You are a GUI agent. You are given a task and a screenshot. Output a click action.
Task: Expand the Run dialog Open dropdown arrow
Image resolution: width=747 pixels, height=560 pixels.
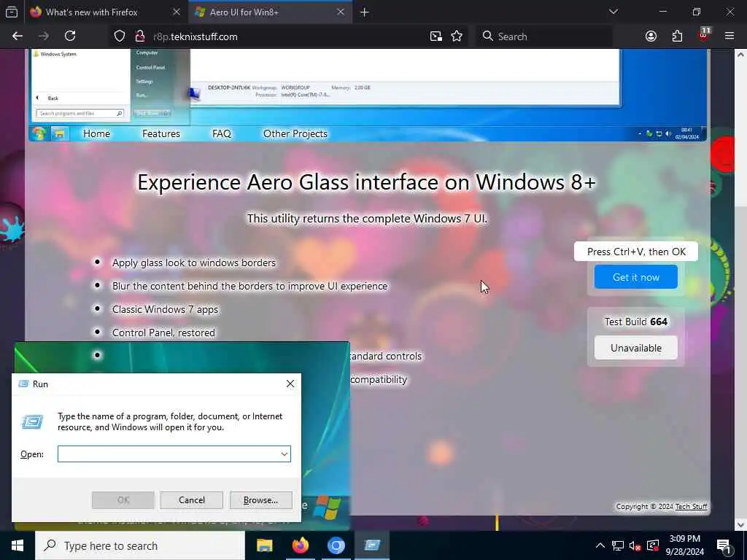(x=284, y=454)
